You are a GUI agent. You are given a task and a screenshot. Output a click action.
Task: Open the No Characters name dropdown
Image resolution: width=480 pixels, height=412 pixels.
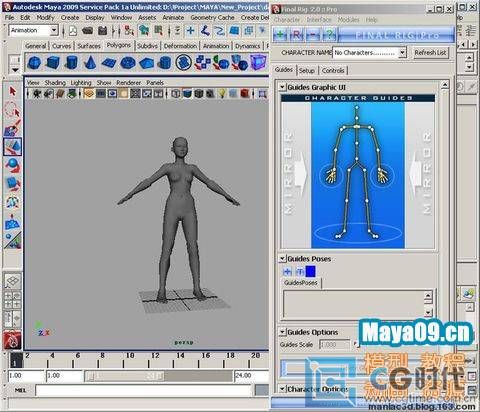click(x=402, y=52)
